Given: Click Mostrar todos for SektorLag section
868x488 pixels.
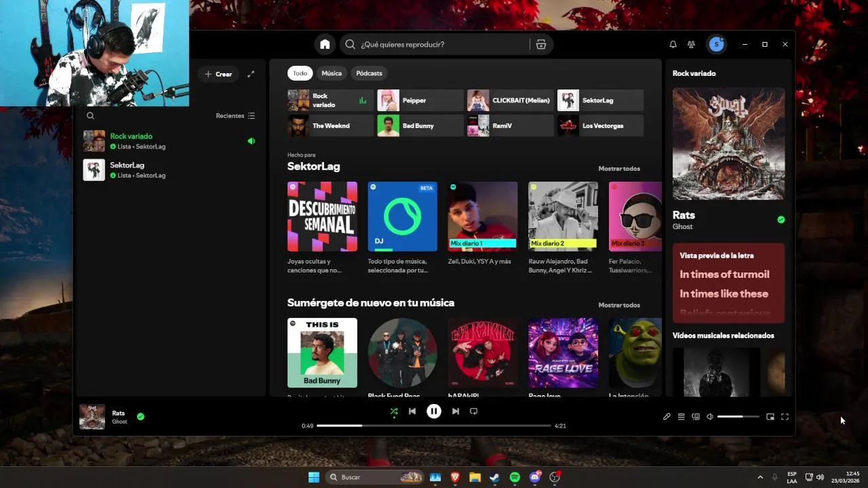Looking at the screenshot, I should (619, 169).
